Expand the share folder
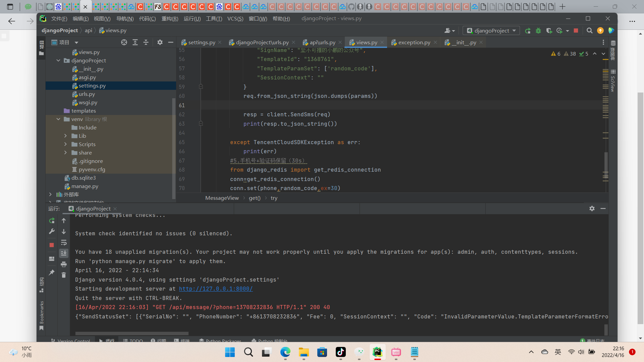Screen dimensions: 644x362 (65, 153)
